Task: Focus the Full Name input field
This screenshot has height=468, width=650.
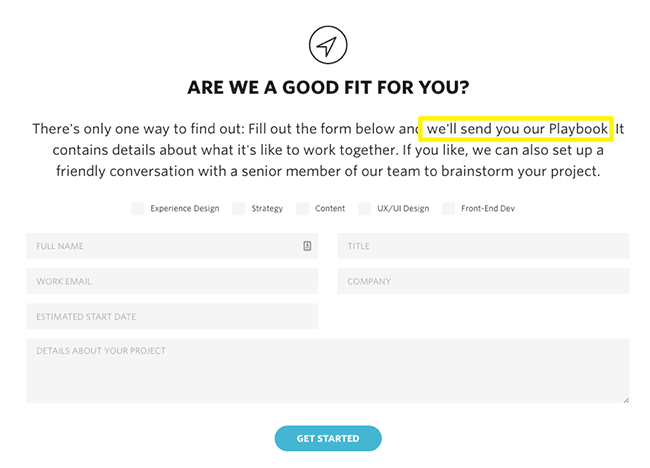Action: coord(172,246)
